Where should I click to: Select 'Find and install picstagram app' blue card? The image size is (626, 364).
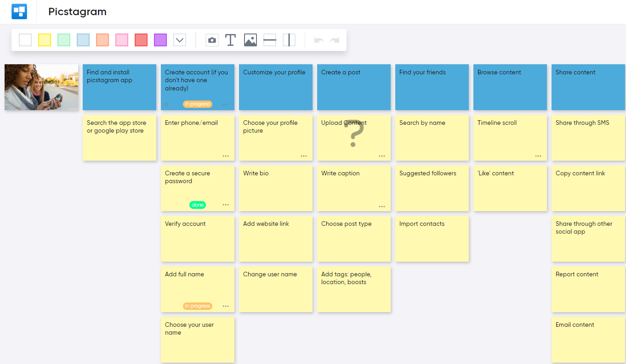[120, 87]
